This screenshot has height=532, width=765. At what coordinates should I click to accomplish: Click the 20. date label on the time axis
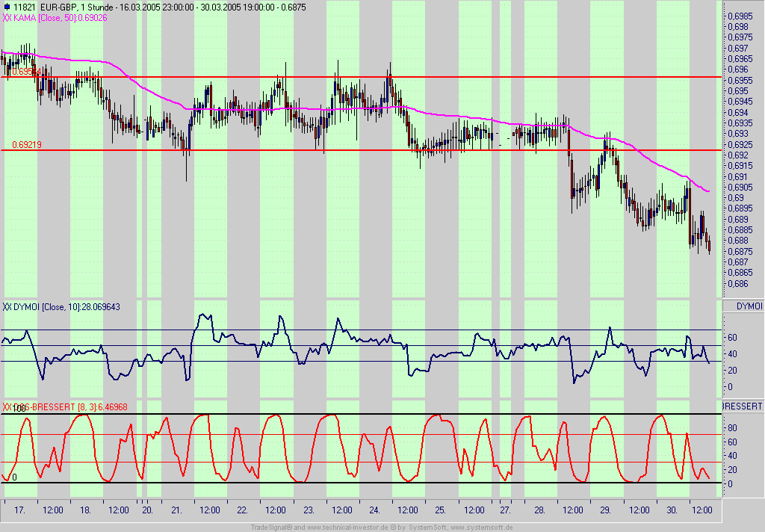tap(147, 510)
